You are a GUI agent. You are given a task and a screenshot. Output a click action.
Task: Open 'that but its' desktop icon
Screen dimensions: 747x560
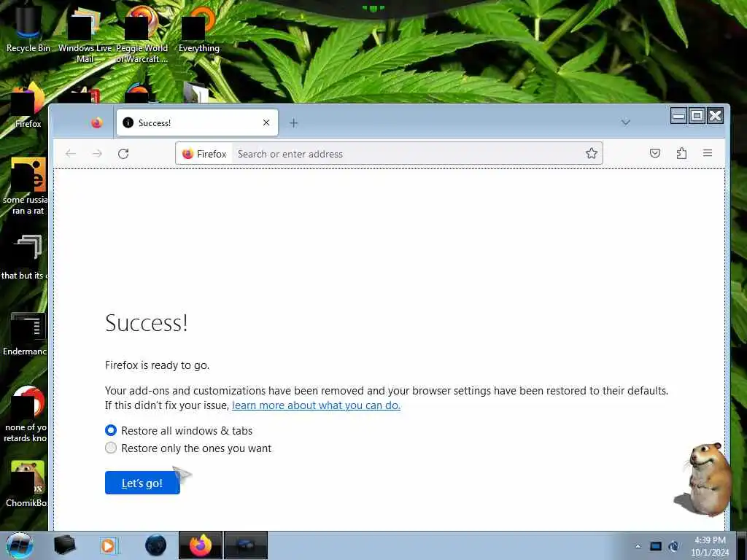24,257
